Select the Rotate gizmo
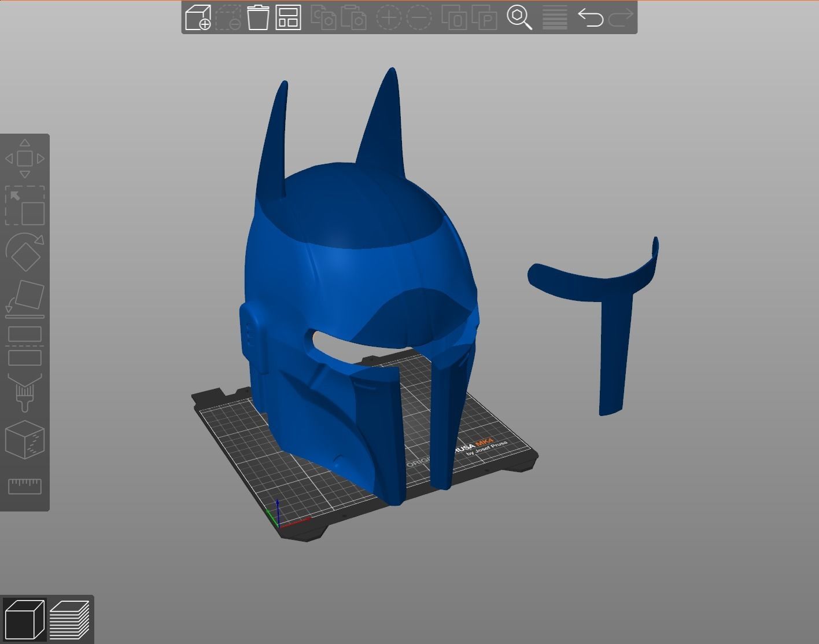Screen dimensions: 819x644 pos(25,252)
